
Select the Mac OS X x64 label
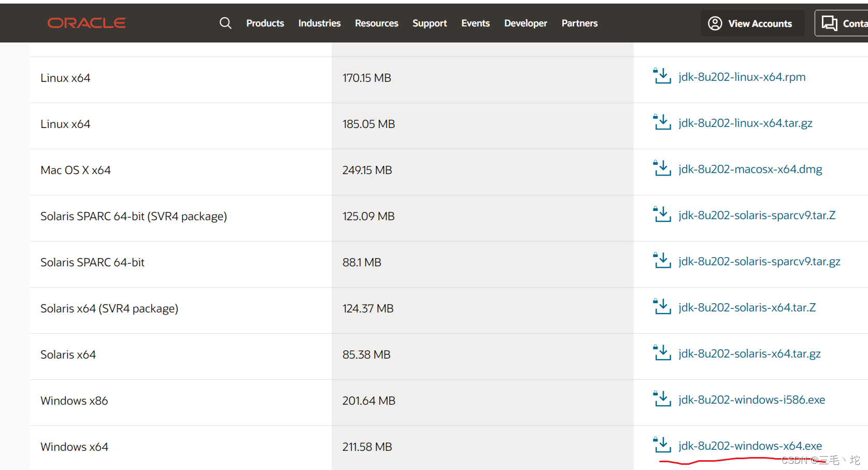click(76, 170)
